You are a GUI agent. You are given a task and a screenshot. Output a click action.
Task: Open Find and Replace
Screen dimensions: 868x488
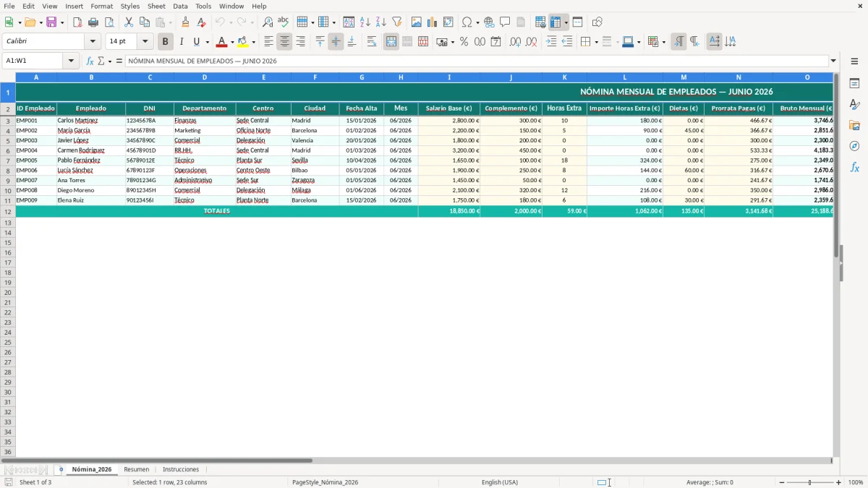click(268, 22)
